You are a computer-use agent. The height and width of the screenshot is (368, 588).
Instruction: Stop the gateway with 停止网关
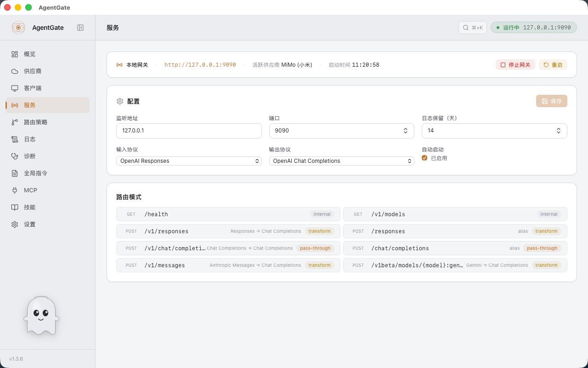click(515, 65)
